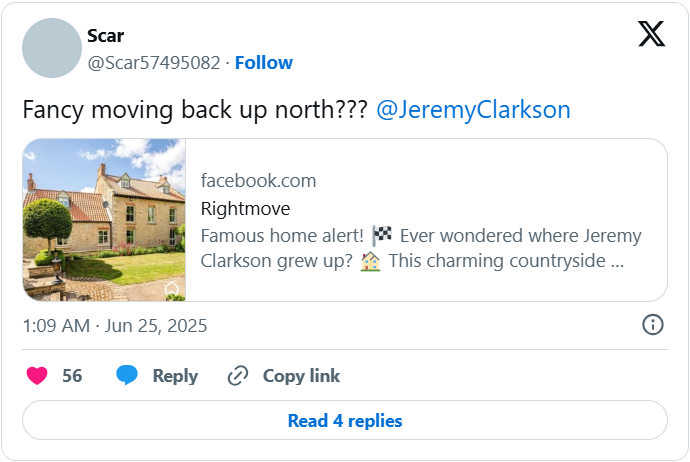Click the chain link copy icon
690x462 pixels.
coord(237,376)
